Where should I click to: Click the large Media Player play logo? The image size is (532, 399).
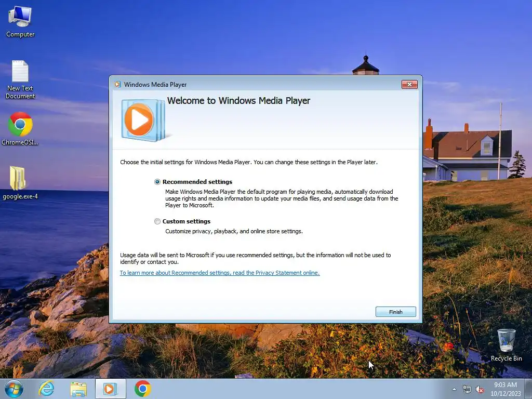coord(143,120)
